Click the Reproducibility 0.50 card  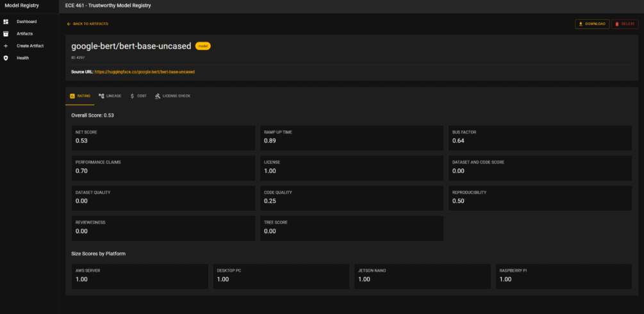click(x=540, y=198)
